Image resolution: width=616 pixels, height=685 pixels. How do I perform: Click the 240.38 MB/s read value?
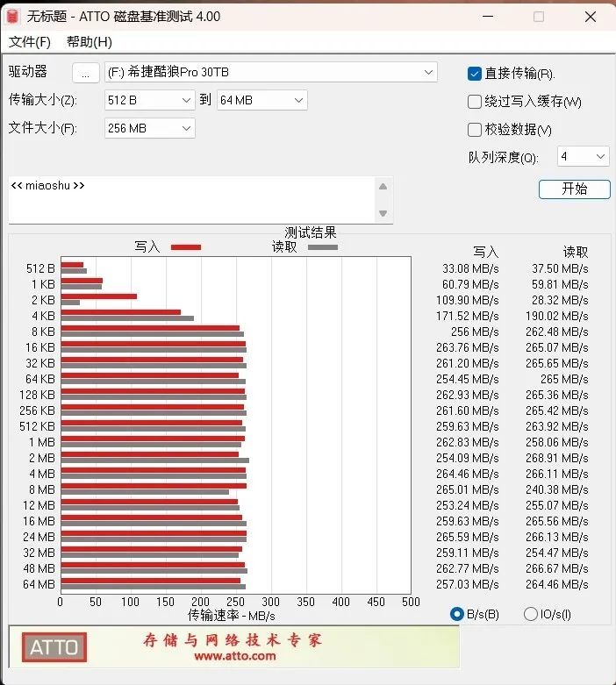557,489
